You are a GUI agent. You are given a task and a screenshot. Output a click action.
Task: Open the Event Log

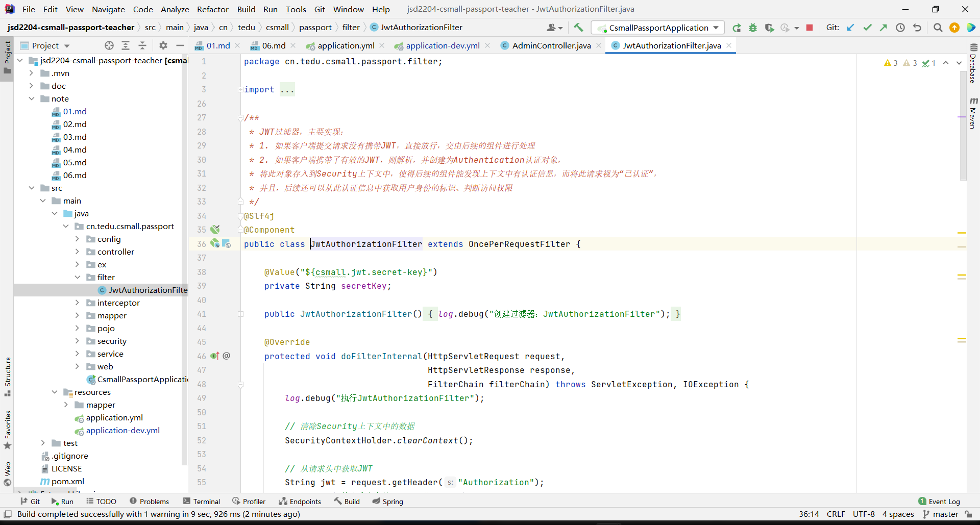tap(939, 502)
